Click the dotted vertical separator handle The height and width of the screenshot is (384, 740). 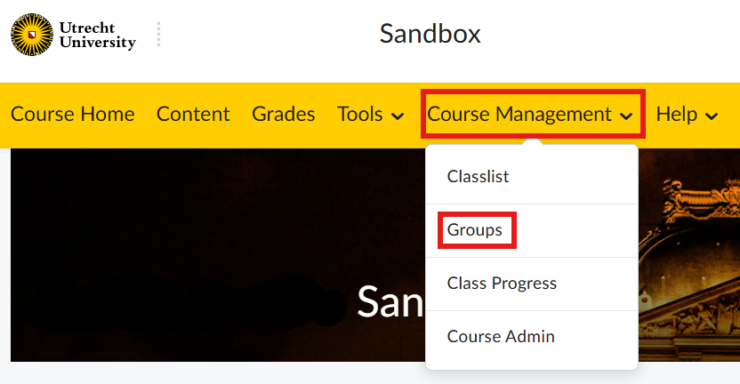159,34
